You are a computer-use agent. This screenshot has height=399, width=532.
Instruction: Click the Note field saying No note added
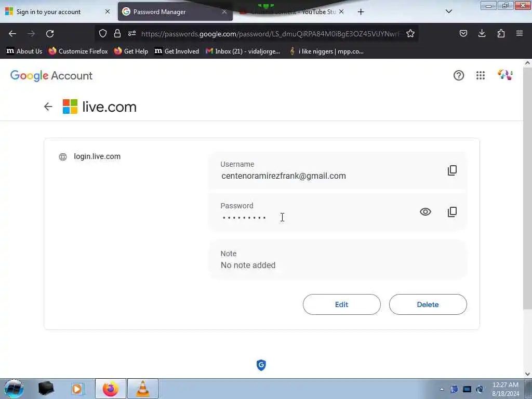(x=338, y=260)
